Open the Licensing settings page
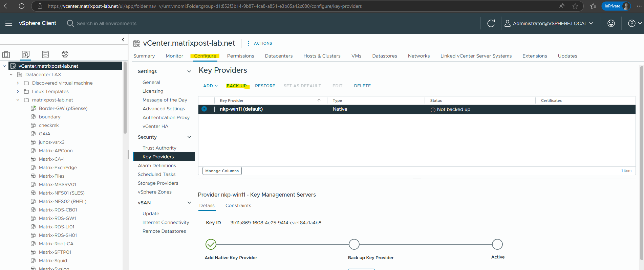 tap(153, 91)
